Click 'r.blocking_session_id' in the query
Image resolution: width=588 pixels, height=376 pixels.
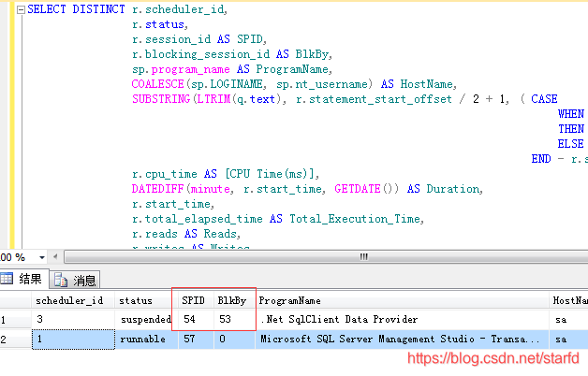point(200,54)
